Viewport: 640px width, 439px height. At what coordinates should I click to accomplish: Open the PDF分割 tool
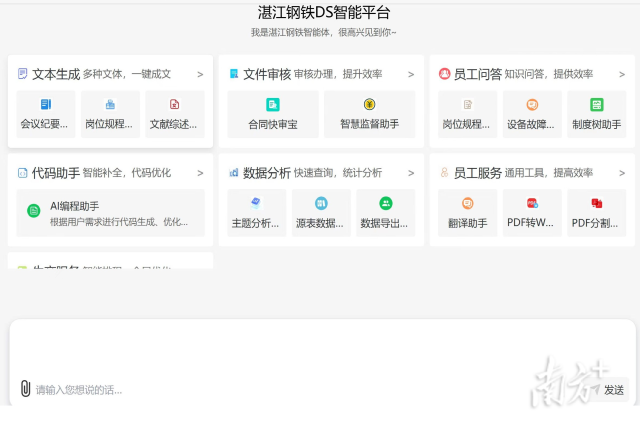pyautogui.click(x=597, y=213)
